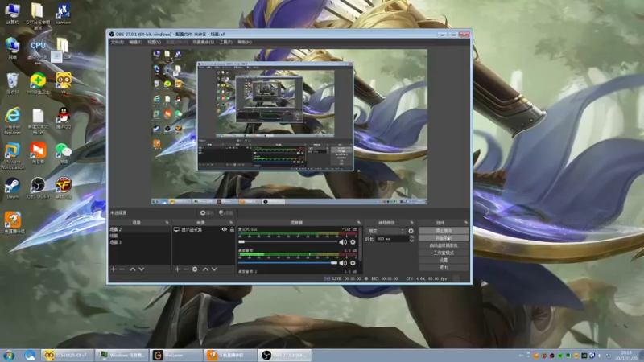Open mic/aux audio settings gear
The image size is (644, 362).
(353, 242)
